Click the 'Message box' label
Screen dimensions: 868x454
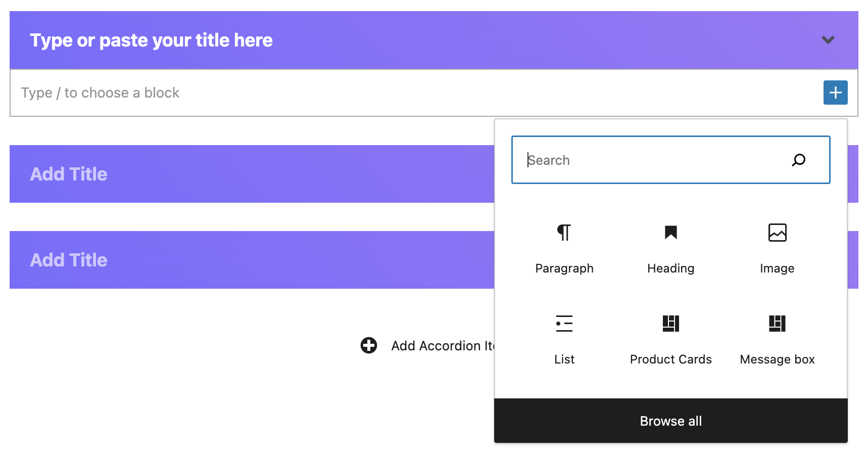pos(777,359)
